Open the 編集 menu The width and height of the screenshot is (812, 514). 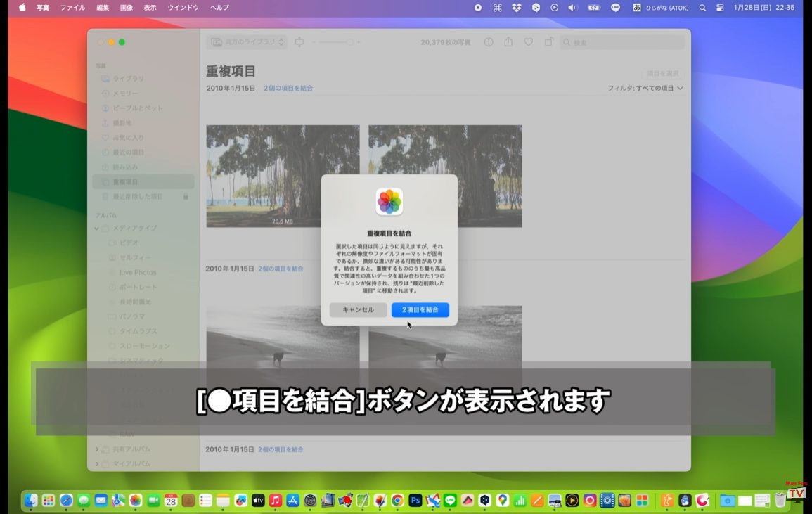[103, 8]
